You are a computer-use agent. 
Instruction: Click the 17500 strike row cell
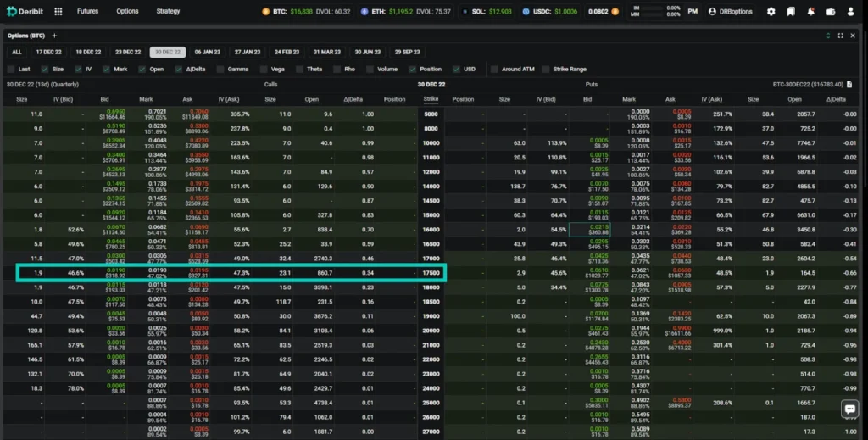[431, 273]
